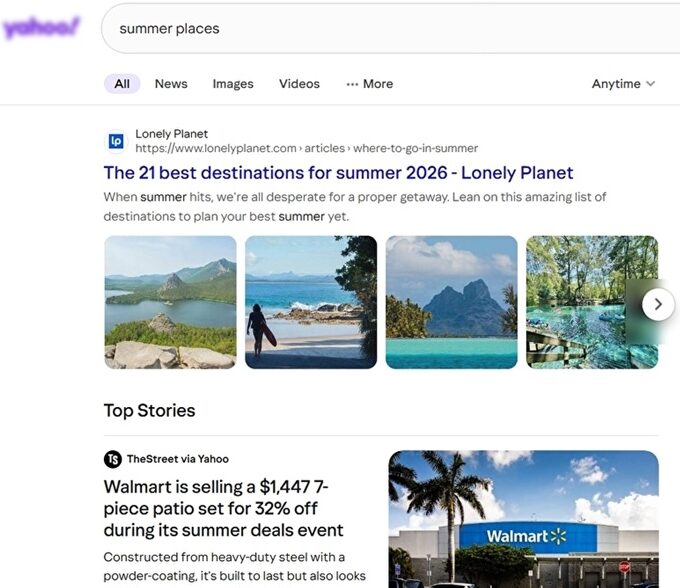Click the three dots beside More

coord(352,84)
